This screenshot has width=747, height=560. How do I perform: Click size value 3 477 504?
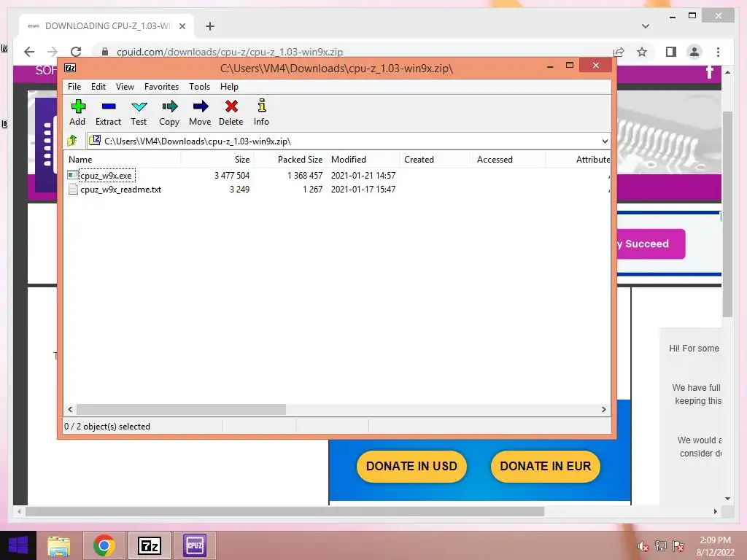tap(232, 175)
